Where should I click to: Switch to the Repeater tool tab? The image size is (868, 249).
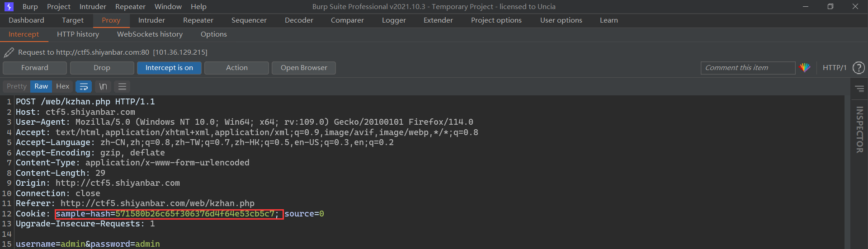tap(198, 20)
